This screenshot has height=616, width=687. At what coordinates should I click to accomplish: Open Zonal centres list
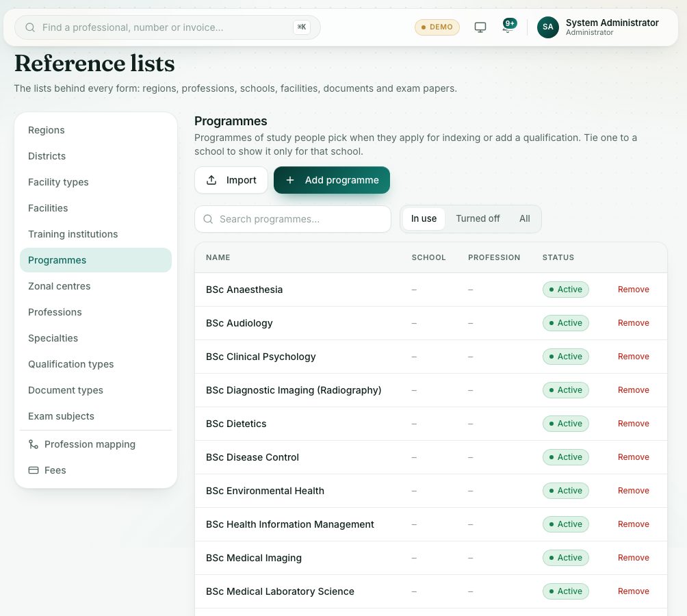pyautogui.click(x=96, y=286)
